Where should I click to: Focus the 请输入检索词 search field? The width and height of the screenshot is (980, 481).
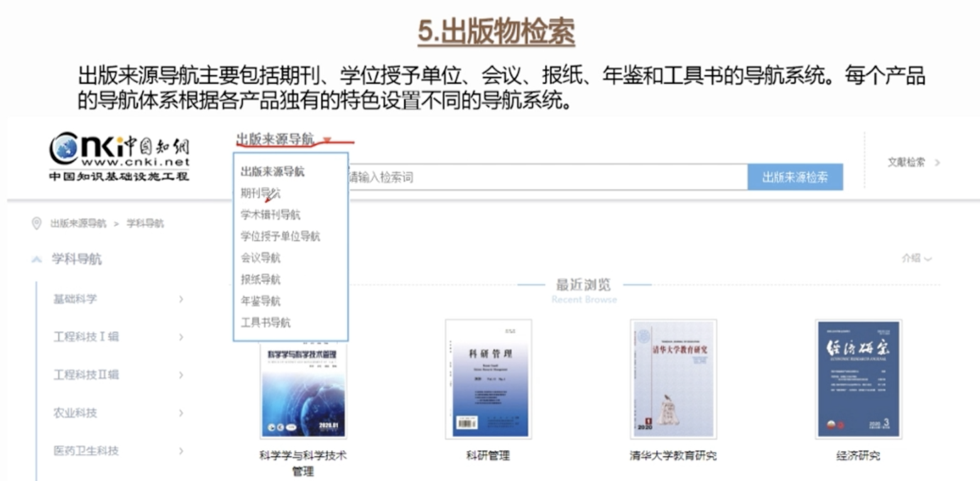click(x=547, y=177)
